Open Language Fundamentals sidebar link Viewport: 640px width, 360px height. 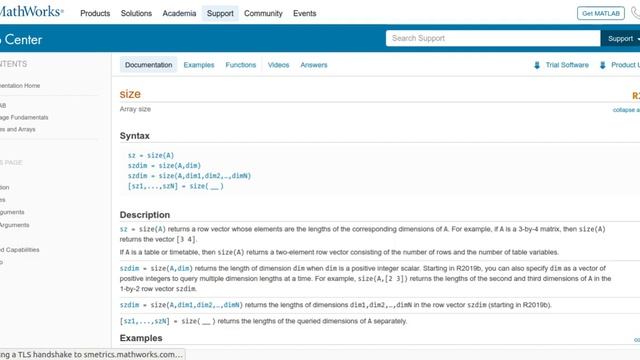coord(24,118)
